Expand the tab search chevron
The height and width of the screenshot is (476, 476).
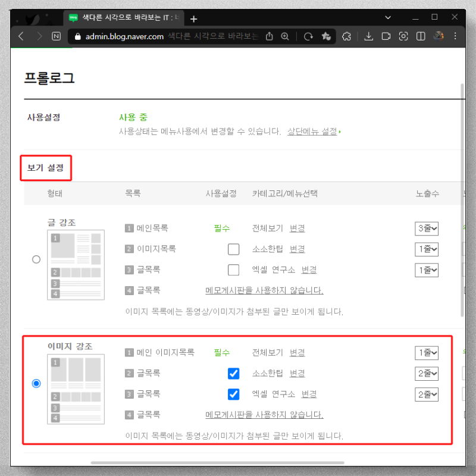388,18
